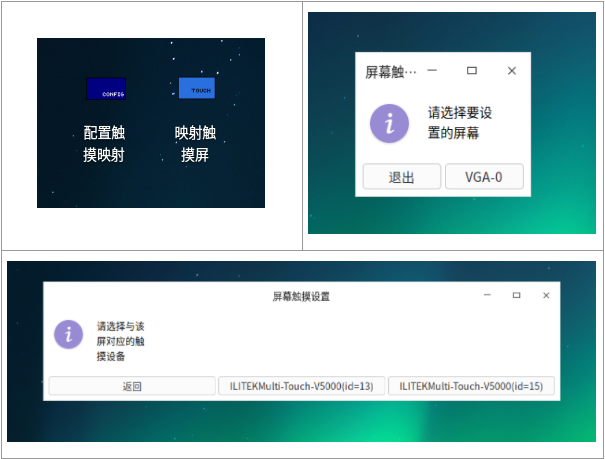
Task: Select ILITEKMulti-Touch-V5000(id=15) device
Action: coord(471,386)
